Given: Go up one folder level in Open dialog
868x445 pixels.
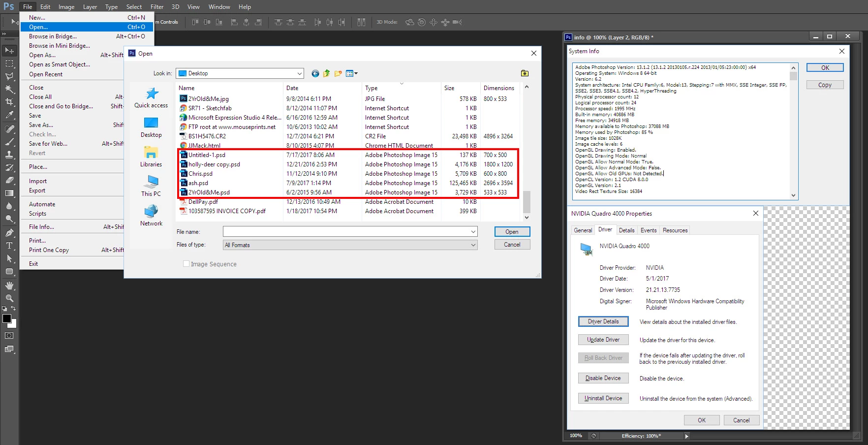Looking at the screenshot, I should pyautogui.click(x=327, y=73).
